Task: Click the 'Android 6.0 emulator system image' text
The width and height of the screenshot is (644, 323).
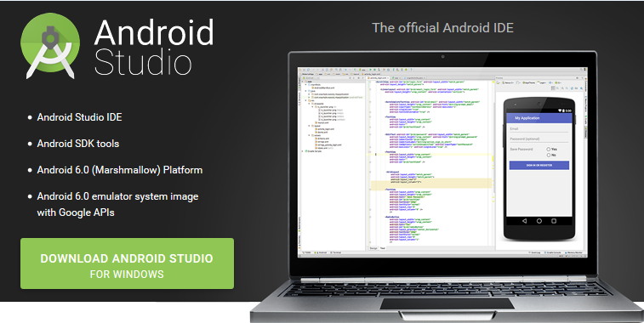Action: [118, 196]
